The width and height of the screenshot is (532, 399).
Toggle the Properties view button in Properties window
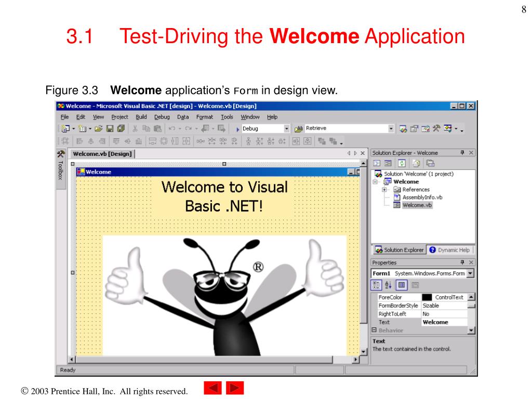[402, 285]
